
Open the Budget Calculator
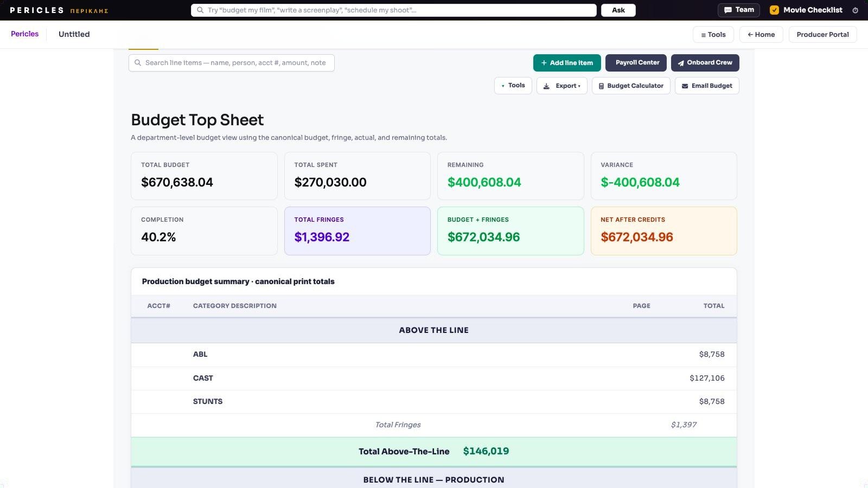pyautogui.click(x=631, y=86)
